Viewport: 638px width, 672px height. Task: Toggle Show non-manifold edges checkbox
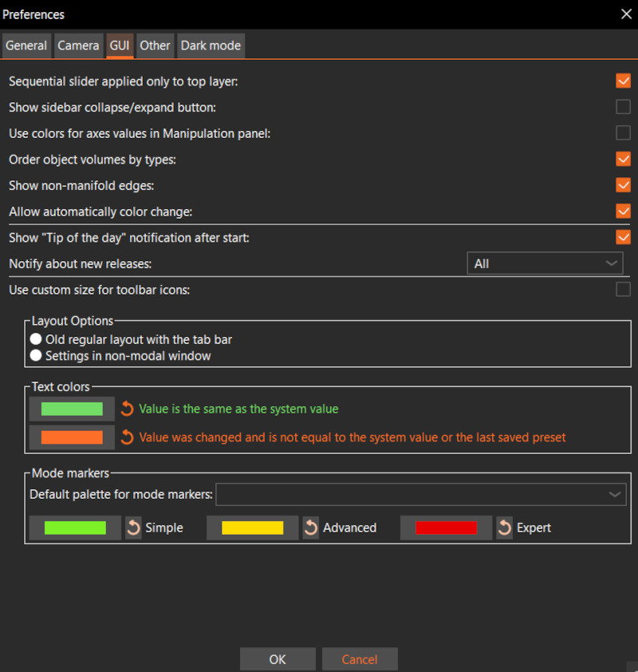[x=623, y=185]
